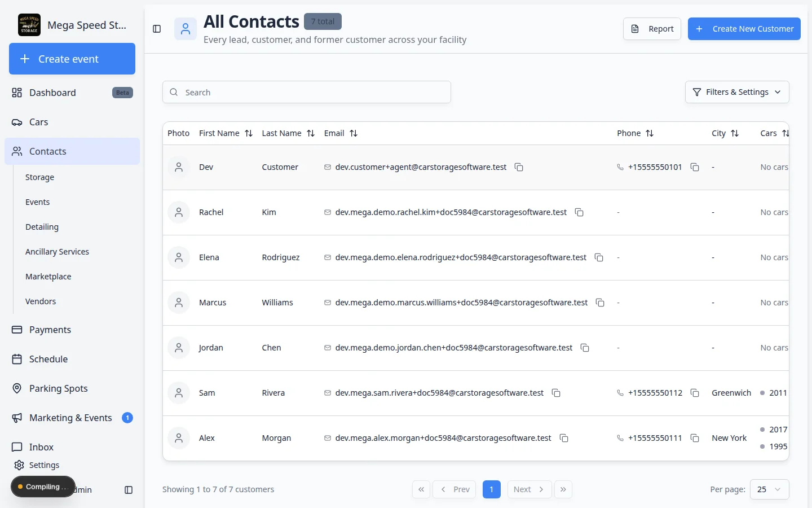Open the Payments section
Viewport: 812px width, 508px height.
pyautogui.click(x=72, y=330)
